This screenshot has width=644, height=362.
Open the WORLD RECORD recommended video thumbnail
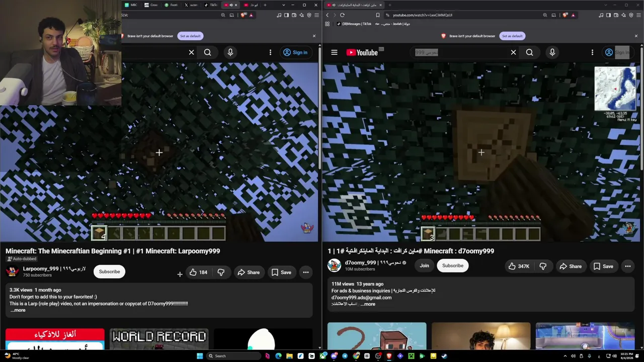(158, 339)
